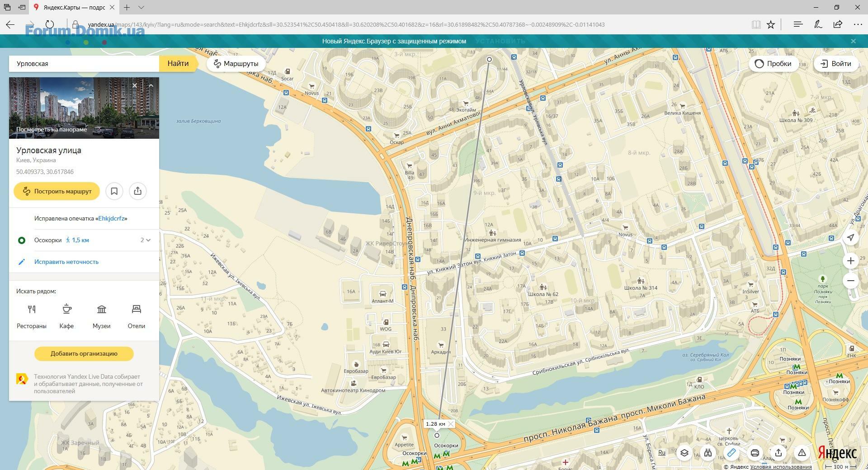This screenshot has height=470, width=868.
Task: Search nearby Отели
Action: [137, 316]
